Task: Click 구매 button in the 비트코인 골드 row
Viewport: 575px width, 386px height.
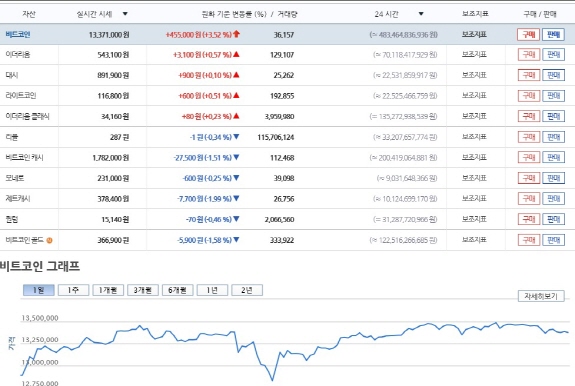Action: [528, 240]
